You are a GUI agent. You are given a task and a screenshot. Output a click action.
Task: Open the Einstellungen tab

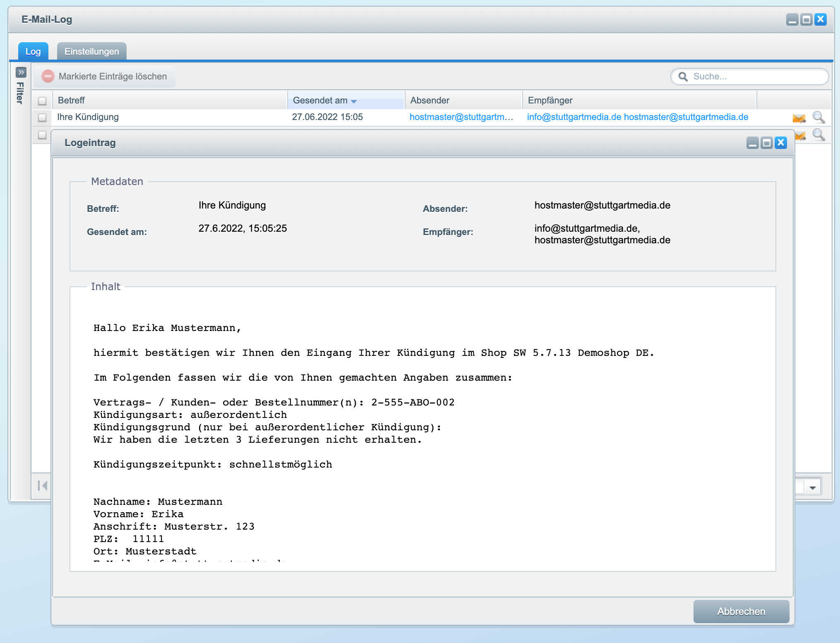(x=91, y=51)
